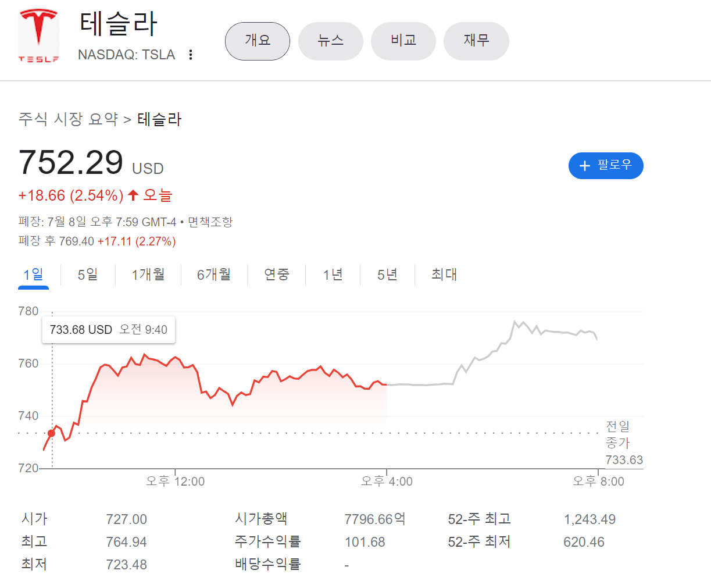The image size is (711, 588).
Task: Select the 개요 tab
Action: 258,41
